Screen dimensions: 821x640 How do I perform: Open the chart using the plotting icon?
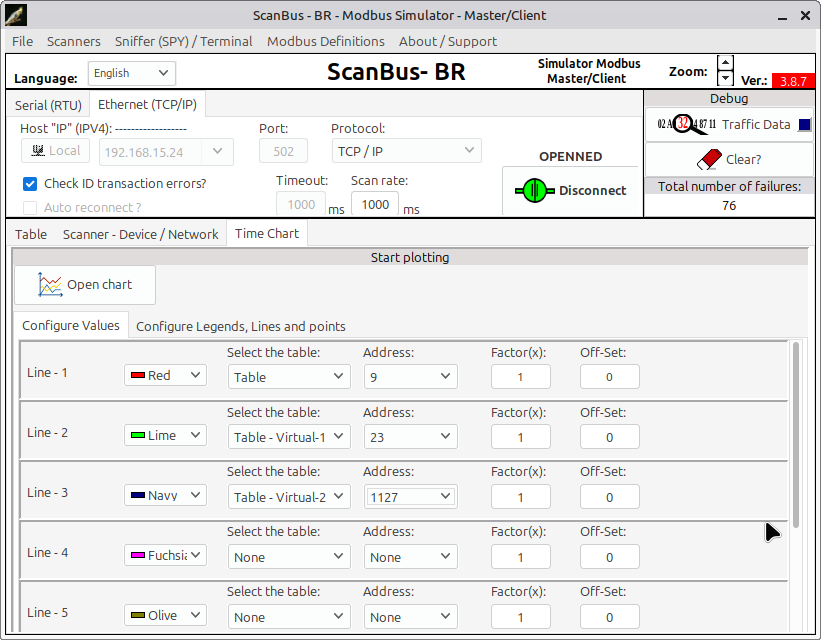48,284
